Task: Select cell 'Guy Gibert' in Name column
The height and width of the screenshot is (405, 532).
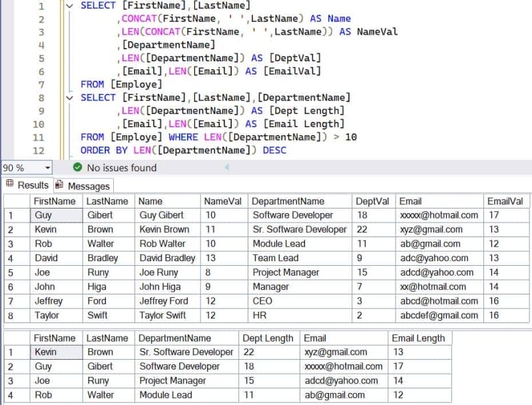Action: click(168, 215)
